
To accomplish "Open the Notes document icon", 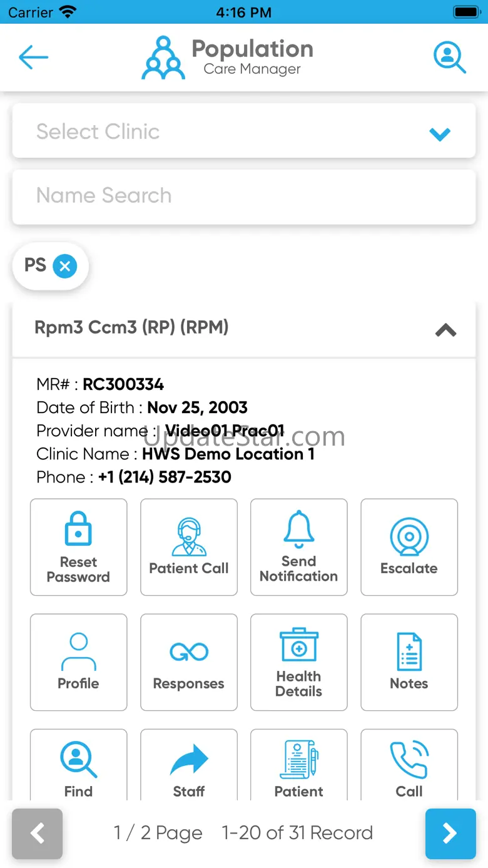I will tap(409, 651).
